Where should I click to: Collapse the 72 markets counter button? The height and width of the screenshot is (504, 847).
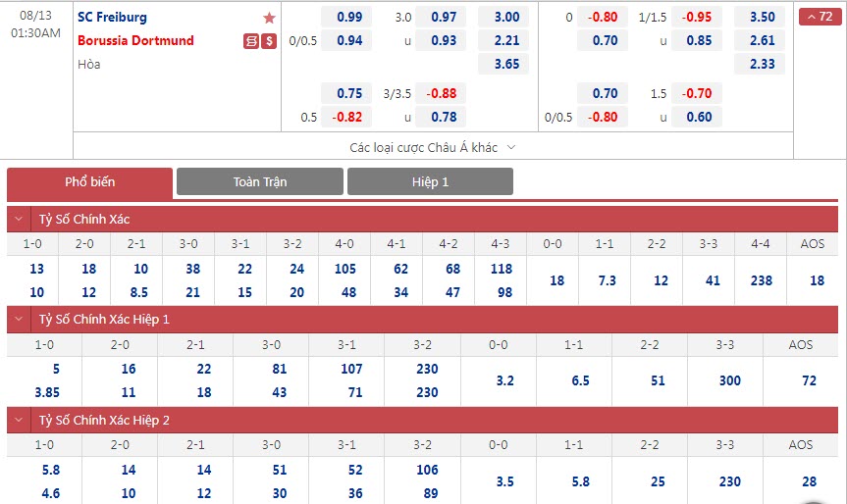click(x=821, y=17)
